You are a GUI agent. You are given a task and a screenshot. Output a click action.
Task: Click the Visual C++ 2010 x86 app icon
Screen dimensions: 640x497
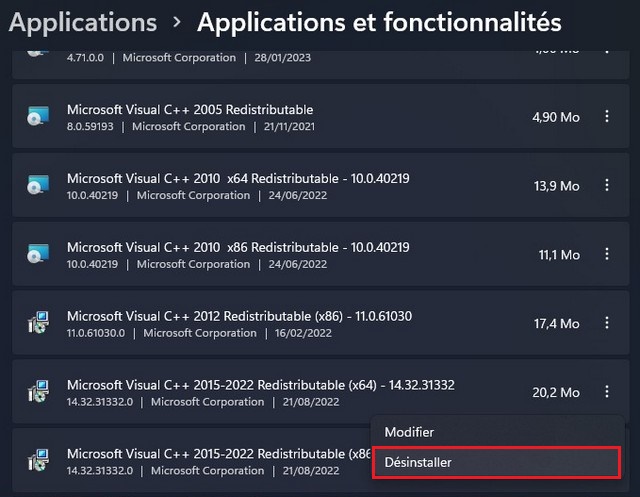coord(38,254)
